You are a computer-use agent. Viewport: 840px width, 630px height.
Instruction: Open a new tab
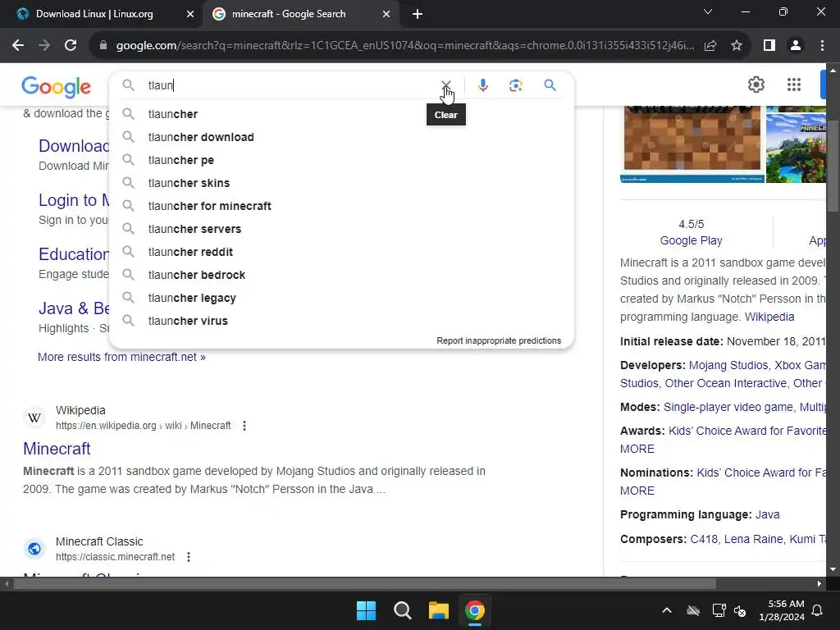pos(418,14)
